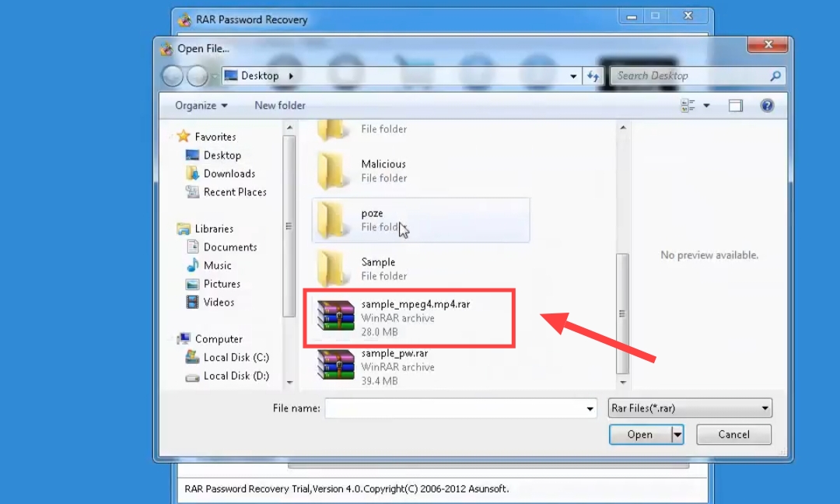This screenshot has height=504, width=840.
Task: Click navigation pane scroll down arrow
Action: [x=289, y=382]
